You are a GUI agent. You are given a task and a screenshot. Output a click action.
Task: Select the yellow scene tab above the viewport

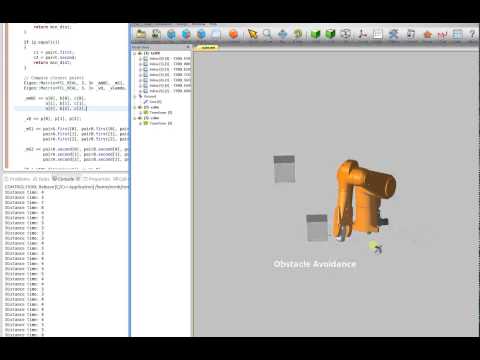click(x=208, y=47)
